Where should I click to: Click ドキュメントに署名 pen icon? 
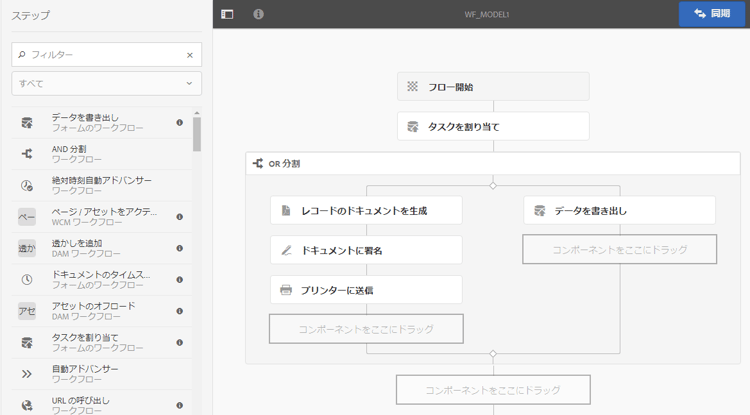(286, 250)
